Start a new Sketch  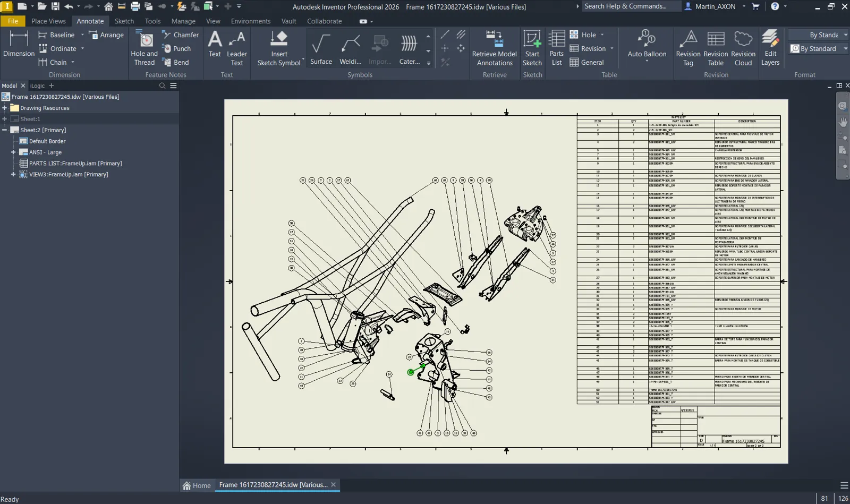[532, 48]
